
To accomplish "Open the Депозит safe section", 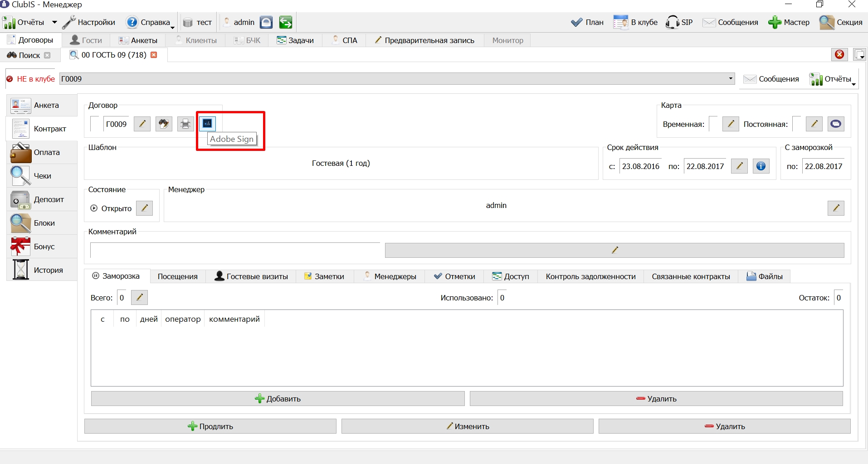I will tap(43, 199).
